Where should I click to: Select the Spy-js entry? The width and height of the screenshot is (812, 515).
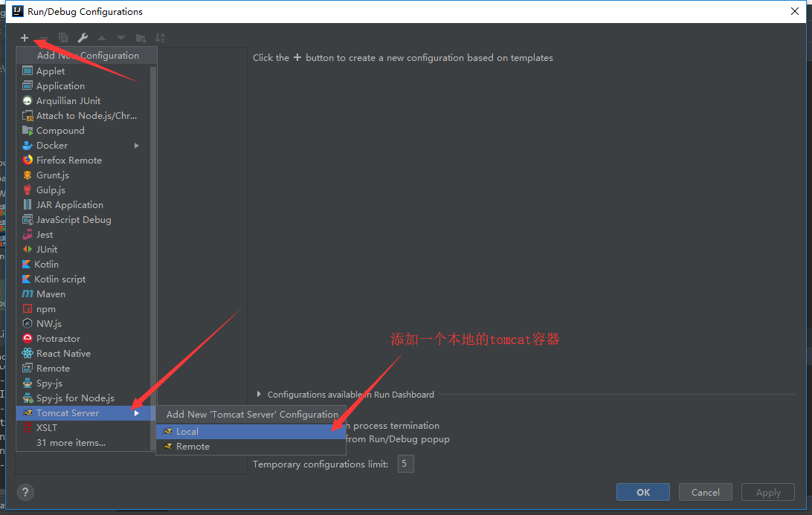[83, 383]
